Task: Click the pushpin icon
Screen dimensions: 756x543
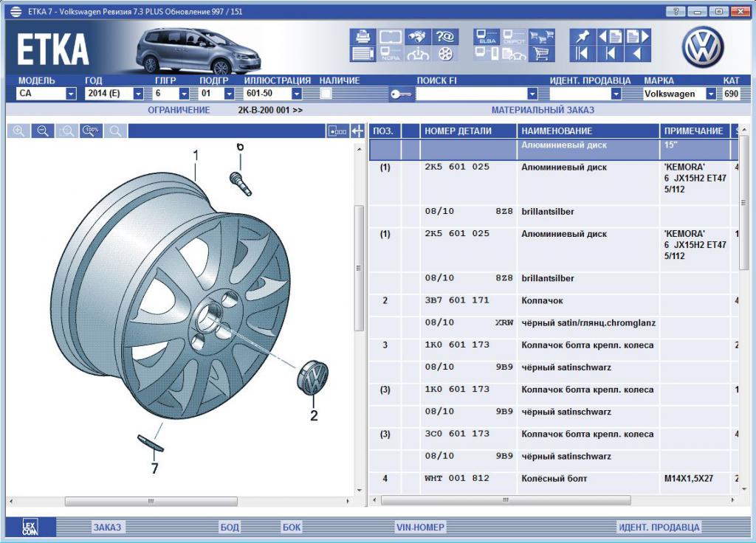Action: pos(582,37)
